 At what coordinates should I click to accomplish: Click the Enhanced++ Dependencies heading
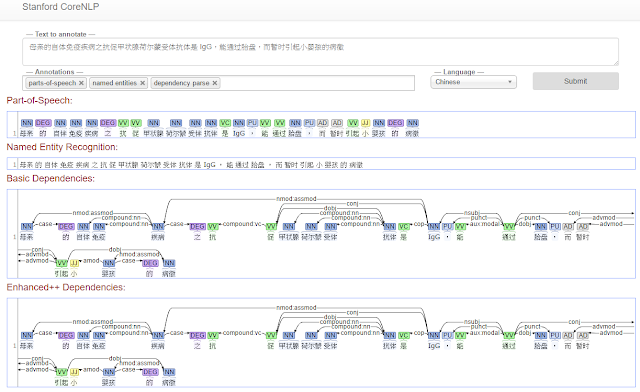66,287
